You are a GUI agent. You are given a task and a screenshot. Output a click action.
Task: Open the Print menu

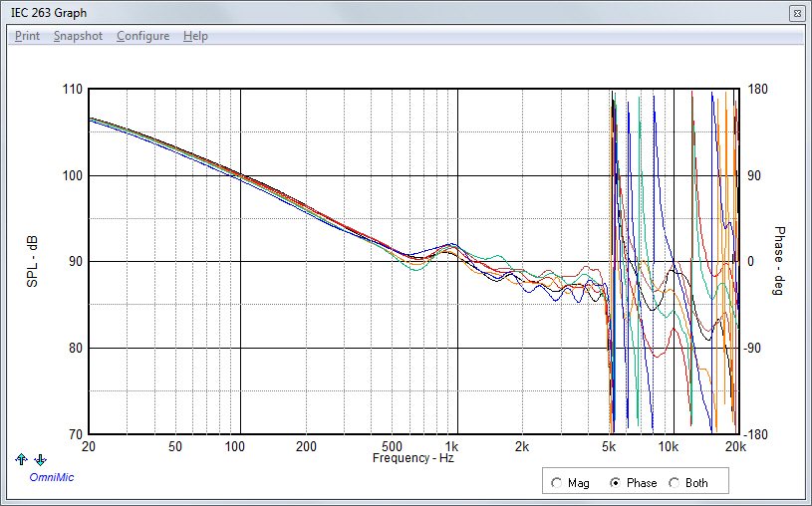click(27, 36)
